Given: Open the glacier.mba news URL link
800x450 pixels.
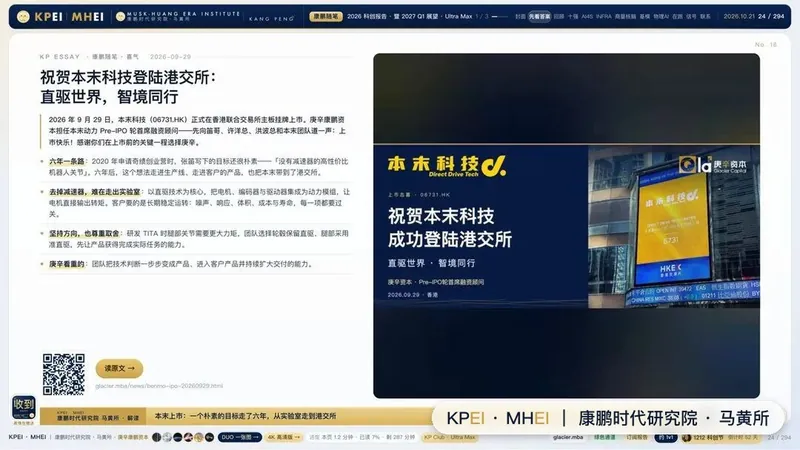Looking at the screenshot, I should [x=159, y=386].
